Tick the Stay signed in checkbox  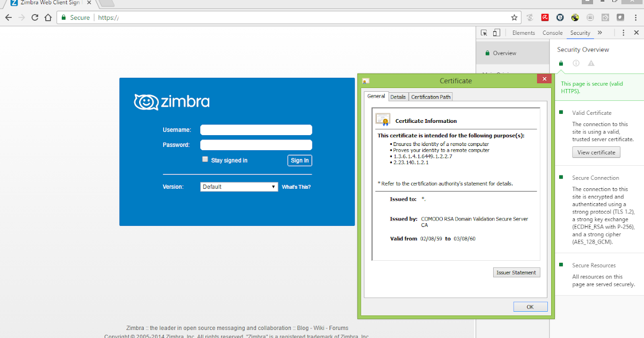[205, 159]
